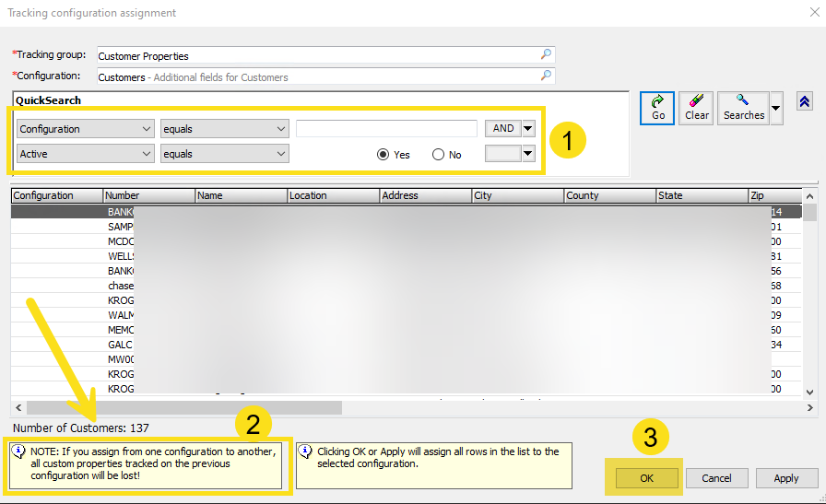826x504 pixels.
Task: Open the Configuration field dropdown
Action: point(86,129)
